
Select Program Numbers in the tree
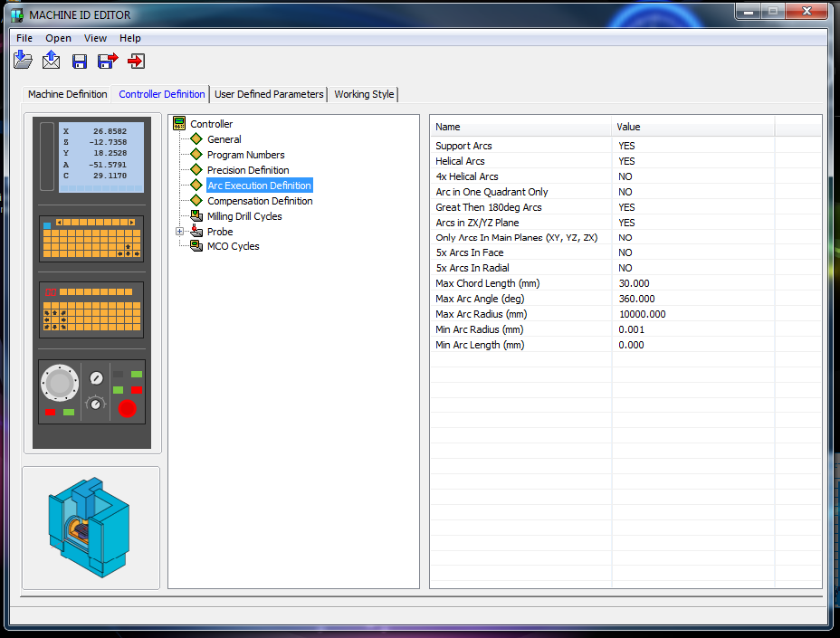[x=246, y=155]
